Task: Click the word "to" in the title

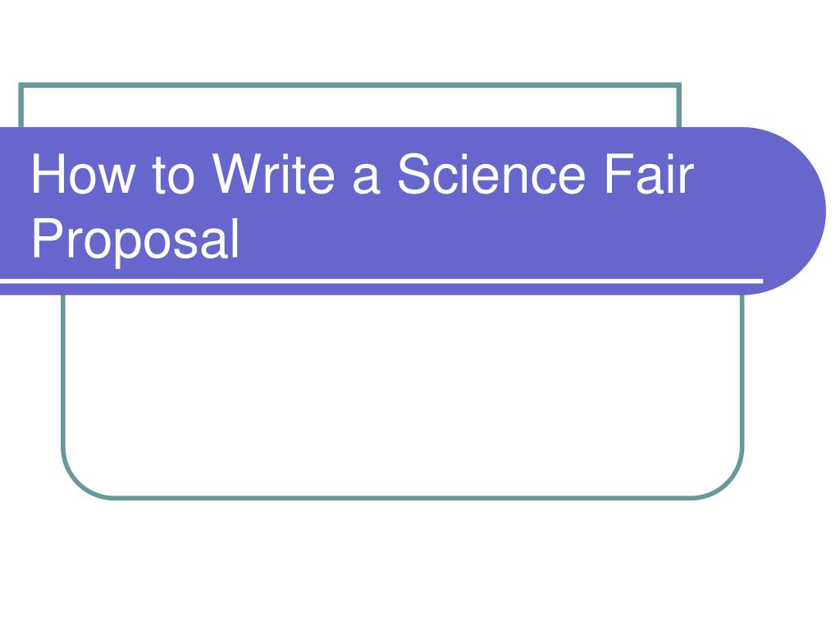Action: (x=173, y=175)
